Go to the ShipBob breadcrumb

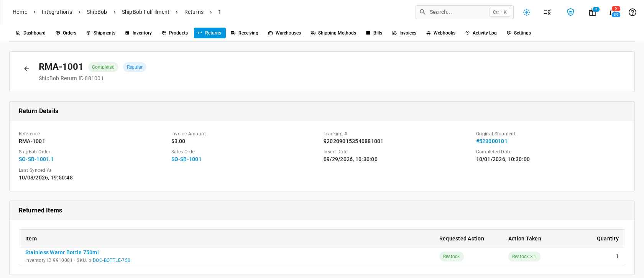click(x=97, y=12)
